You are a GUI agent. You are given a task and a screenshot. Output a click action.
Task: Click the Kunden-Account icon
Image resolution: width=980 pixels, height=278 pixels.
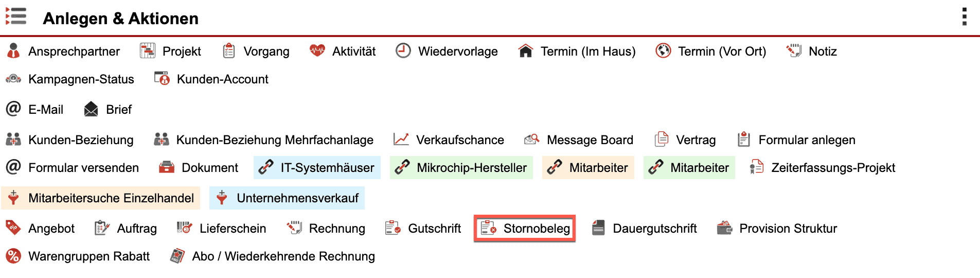[x=162, y=79]
